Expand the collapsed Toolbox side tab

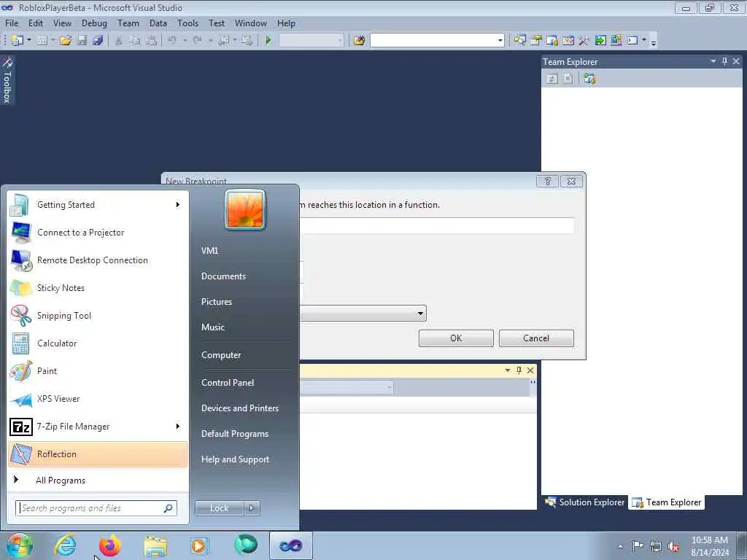(x=7, y=80)
